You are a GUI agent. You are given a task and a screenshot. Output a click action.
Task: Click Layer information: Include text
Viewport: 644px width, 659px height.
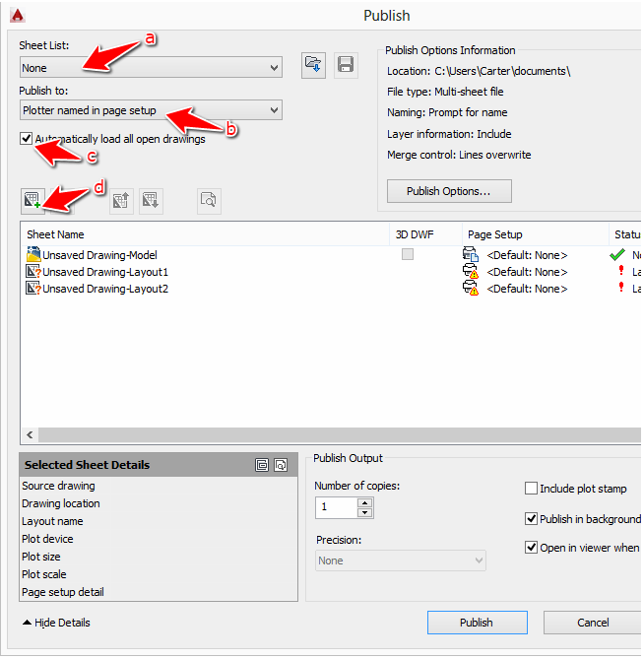coord(449,134)
